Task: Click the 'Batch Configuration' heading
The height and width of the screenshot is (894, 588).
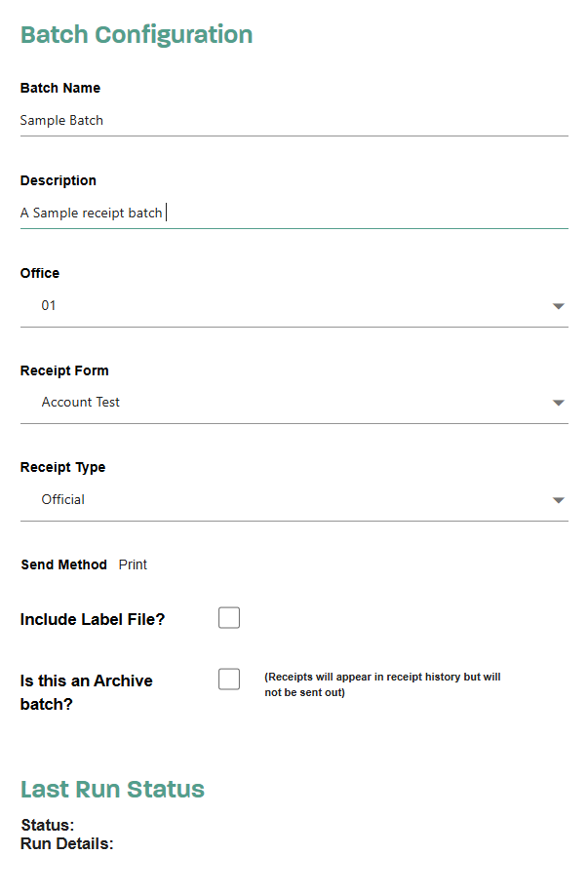Action: [x=137, y=35]
